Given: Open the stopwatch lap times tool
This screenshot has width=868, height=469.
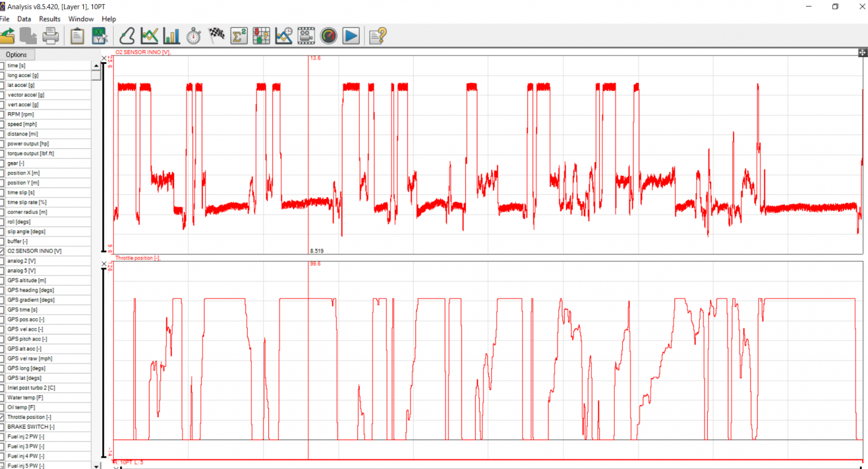Looking at the screenshot, I should 193,36.
